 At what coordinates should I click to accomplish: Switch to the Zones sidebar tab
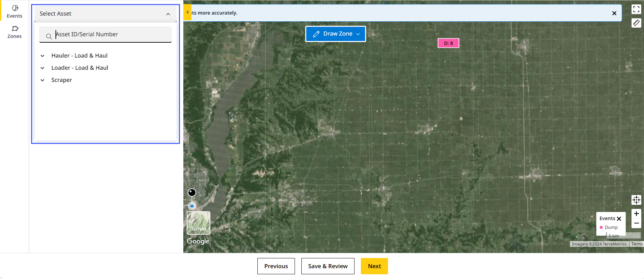(x=15, y=32)
